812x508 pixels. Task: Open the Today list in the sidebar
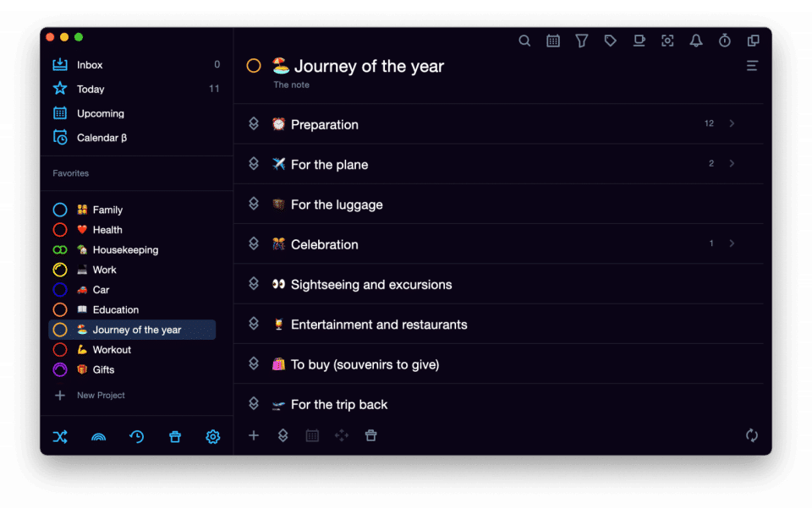(91, 89)
